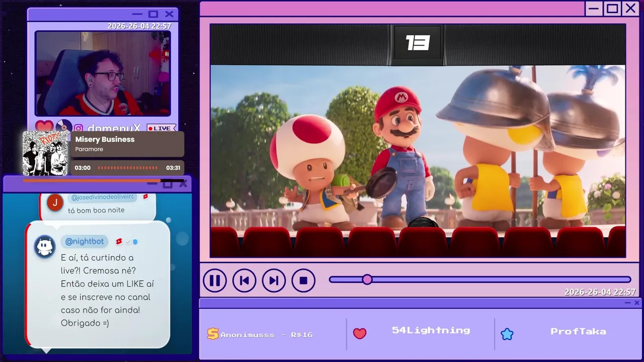Click the streamer webcam feed
The height and width of the screenshot is (362, 644).
[103, 74]
